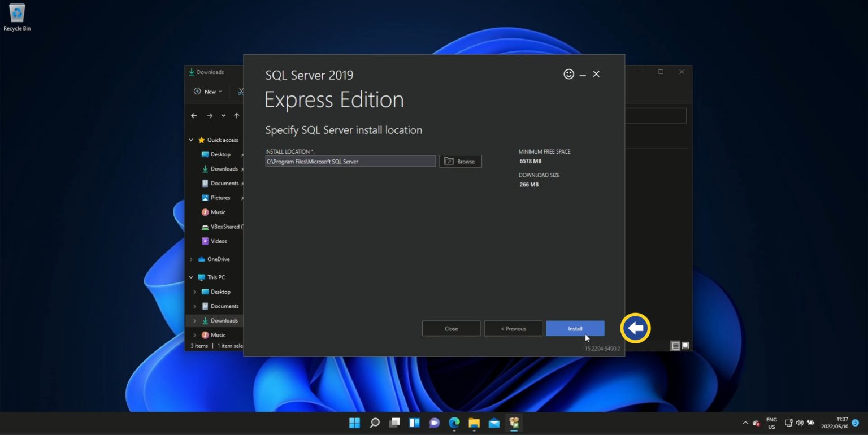The image size is (868, 435).
Task: Open volume settings from the system tray
Action: [x=800, y=423]
